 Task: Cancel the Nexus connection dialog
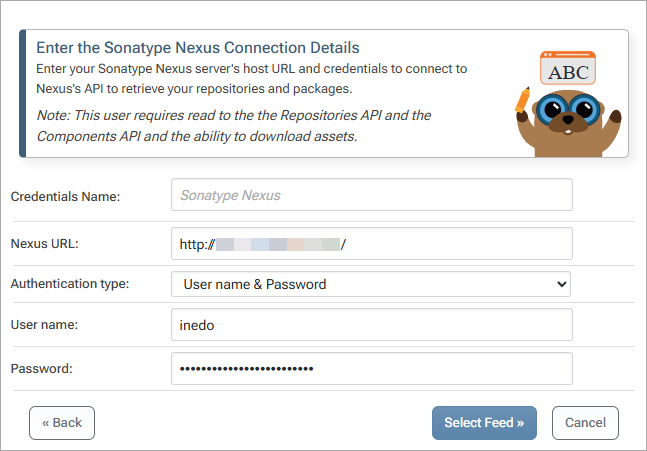pyautogui.click(x=585, y=423)
